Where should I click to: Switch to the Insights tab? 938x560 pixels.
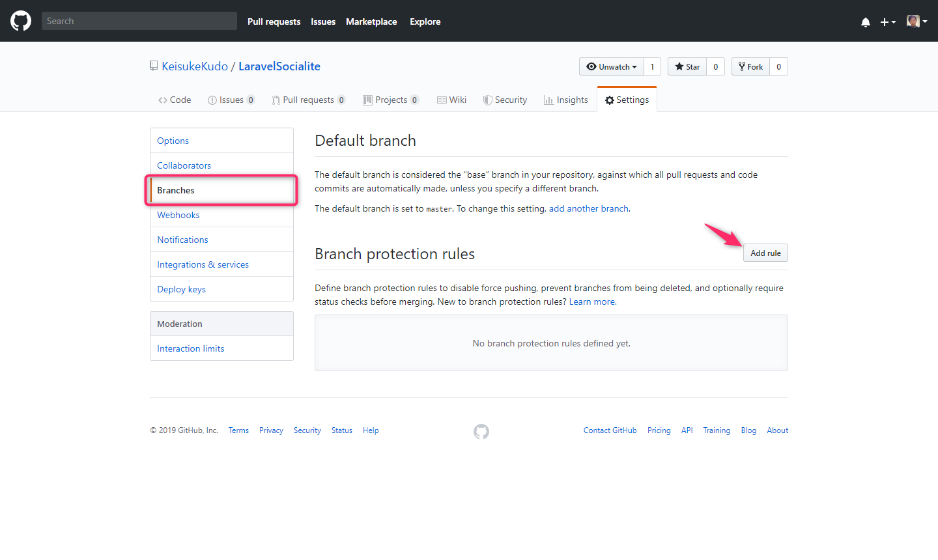click(x=566, y=100)
